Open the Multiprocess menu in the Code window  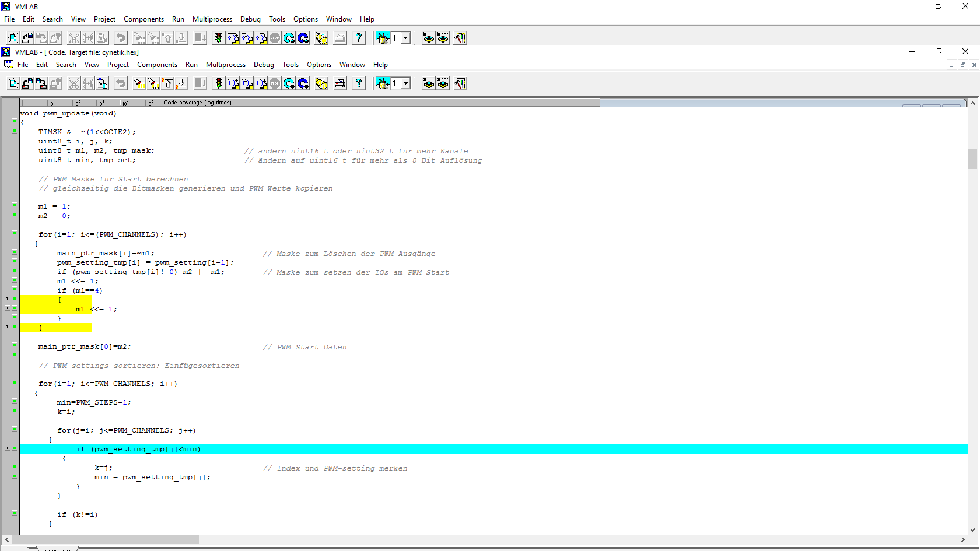pos(226,65)
